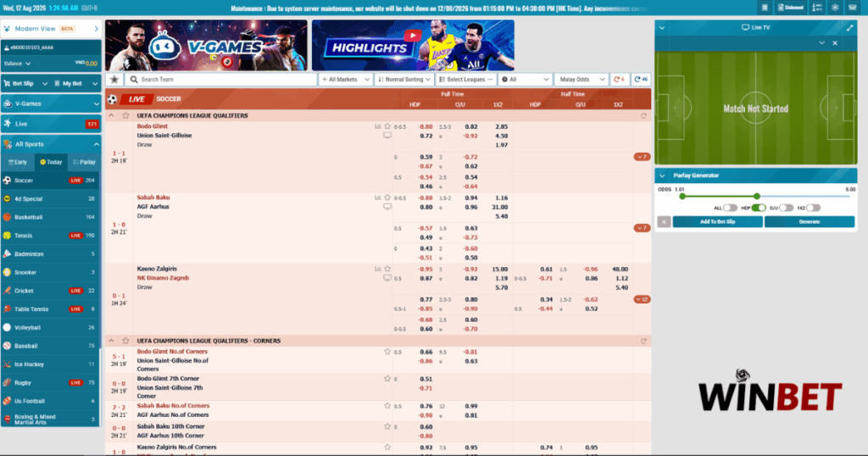Refresh the Qualifiers - Corners section
Image resolution: width=868 pixels, height=456 pixels.
643,341
